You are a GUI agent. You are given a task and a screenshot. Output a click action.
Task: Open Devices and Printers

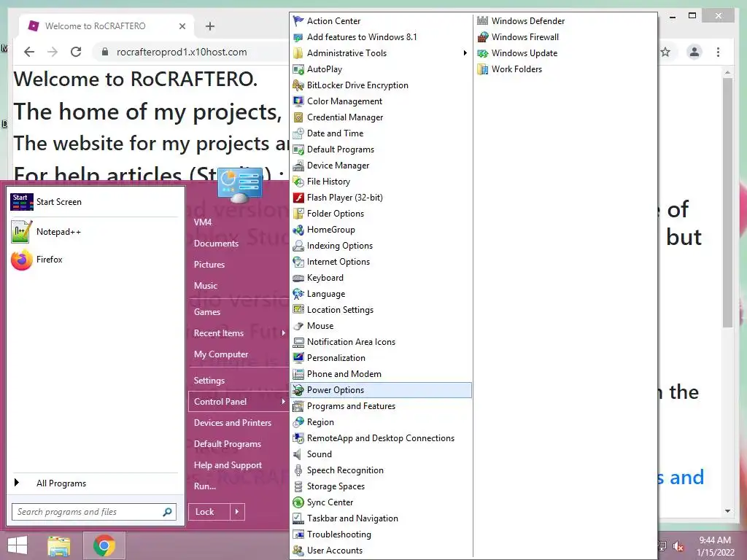tap(233, 422)
